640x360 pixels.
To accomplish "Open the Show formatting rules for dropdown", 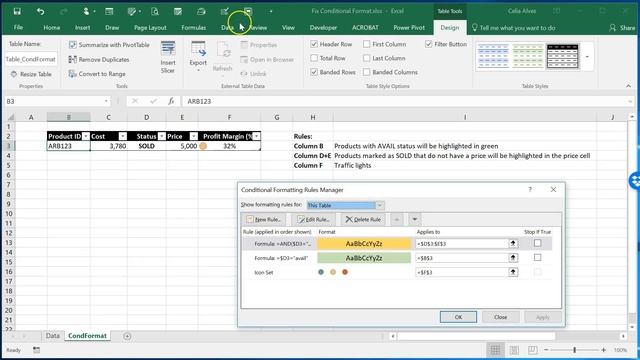I will click(x=380, y=205).
